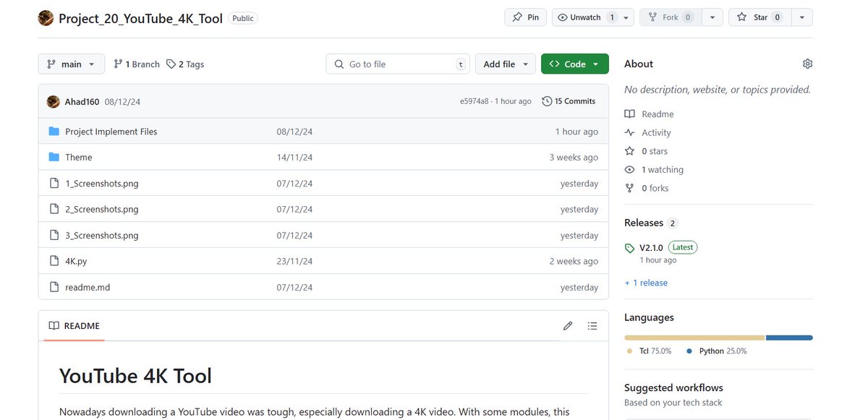Select the README tab

click(x=74, y=326)
